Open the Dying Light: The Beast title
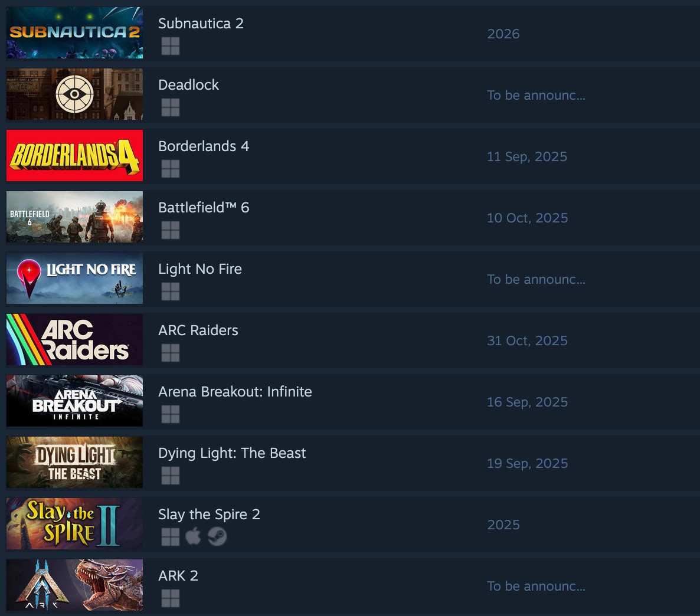700x616 pixels. (x=232, y=454)
